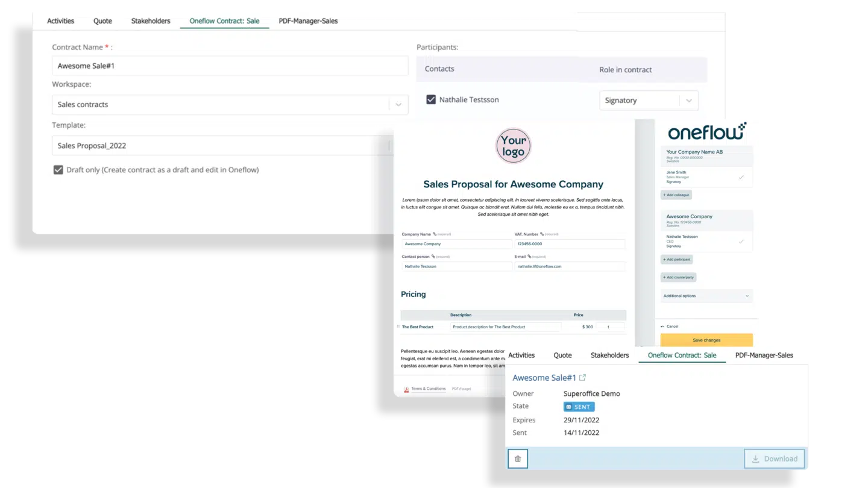The width and height of the screenshot is (868, 488).
Task: Expand Additional options in the Oneflow panel
Action: coord(706,296)
